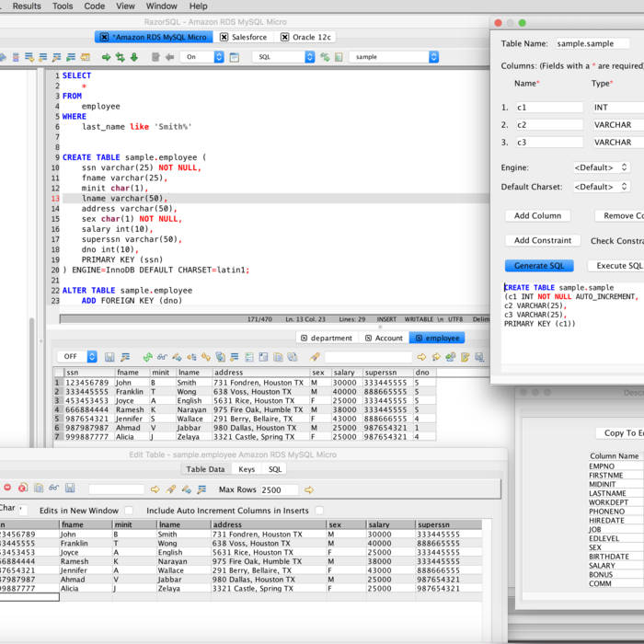Click yellow note edit icon in results toolbar

click(x=465, y=357)
